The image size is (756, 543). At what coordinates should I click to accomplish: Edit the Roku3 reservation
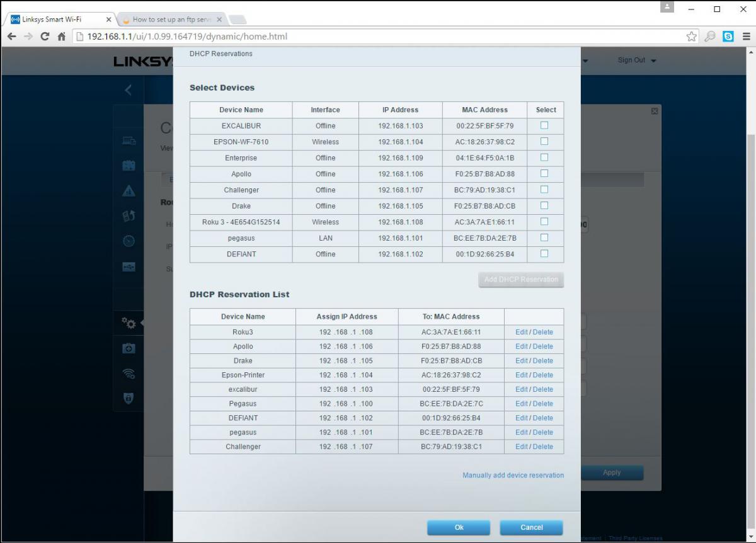[521, 332]
